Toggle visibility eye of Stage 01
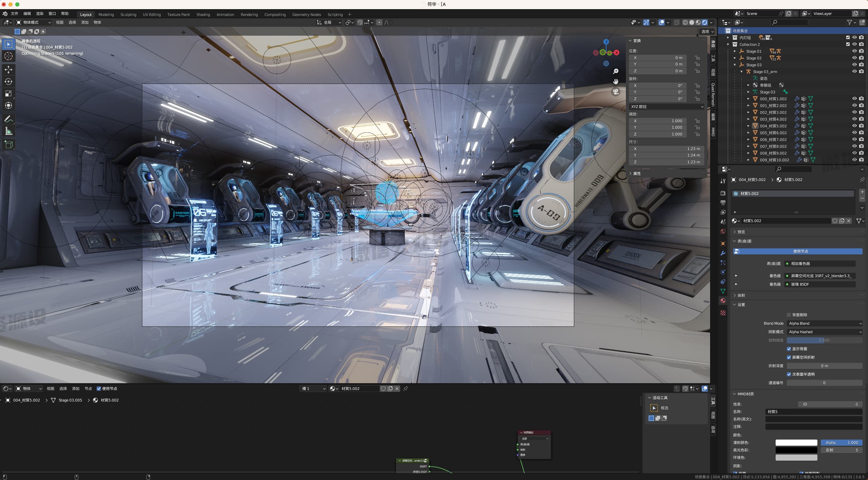 point(854,51)
